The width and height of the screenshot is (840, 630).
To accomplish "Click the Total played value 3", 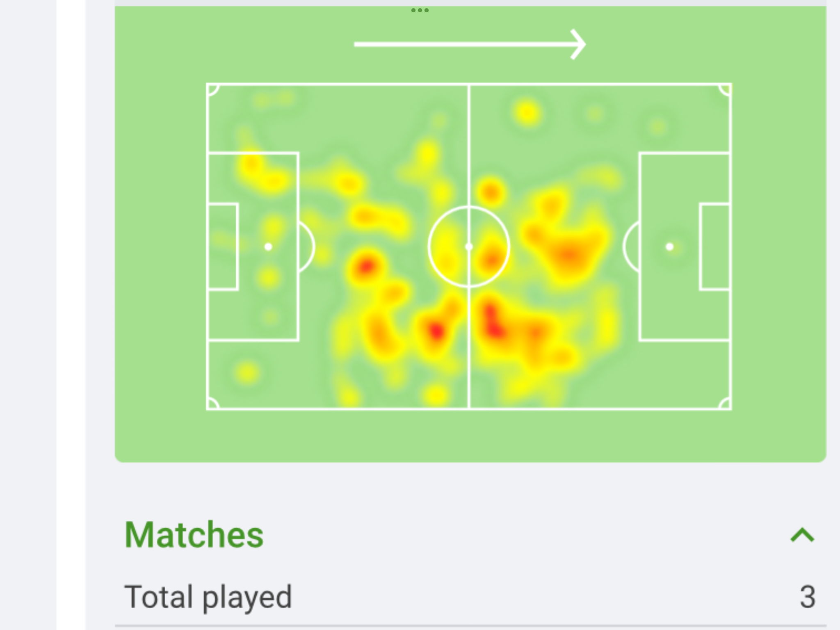I will (x=807, y=597).
